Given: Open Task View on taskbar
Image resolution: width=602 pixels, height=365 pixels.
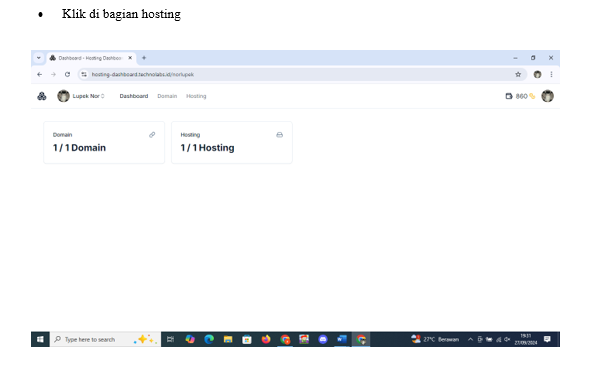Looking at the screenshot, I should (170, 339).
